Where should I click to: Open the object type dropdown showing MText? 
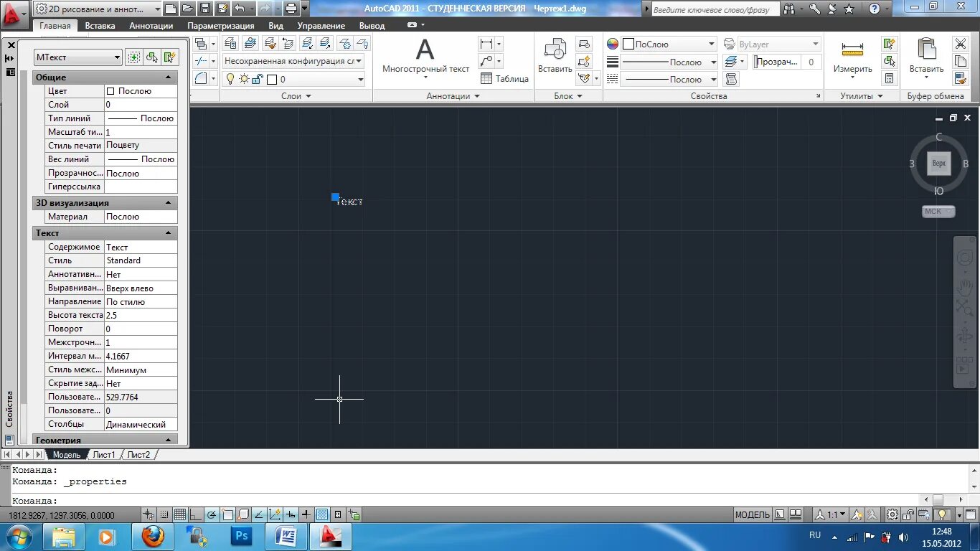(x=78, y=57)
